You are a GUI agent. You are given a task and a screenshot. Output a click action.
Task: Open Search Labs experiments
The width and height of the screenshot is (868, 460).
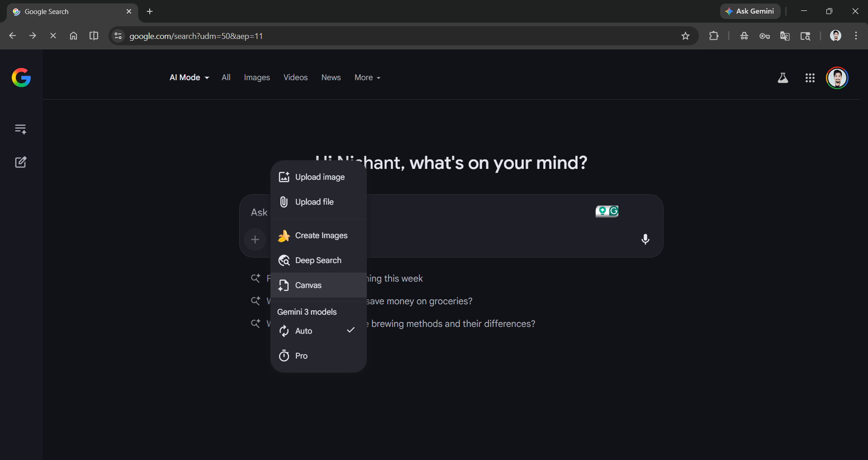(783, 77)
